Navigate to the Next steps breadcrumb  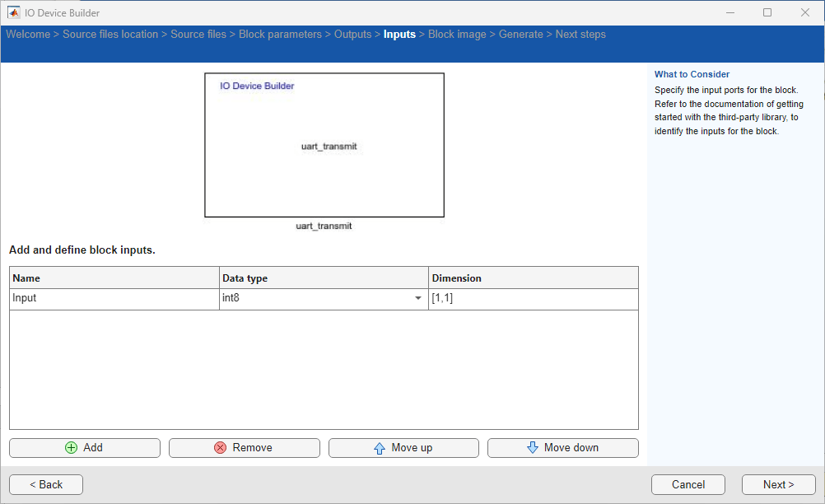580,34
